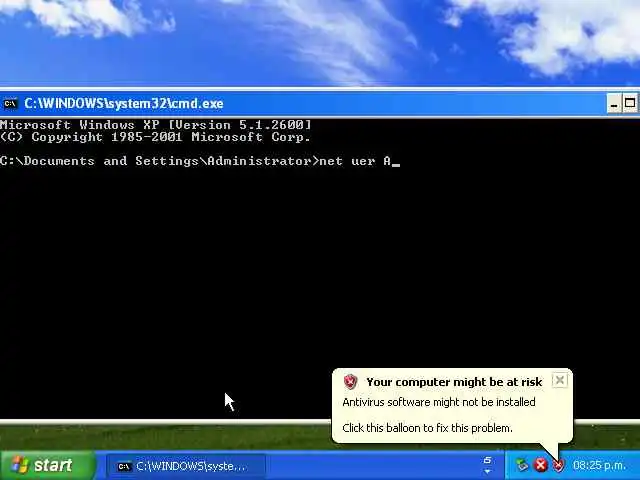Close the security warning balloon
Screen dimensions: 640x480
pos(560,380)
